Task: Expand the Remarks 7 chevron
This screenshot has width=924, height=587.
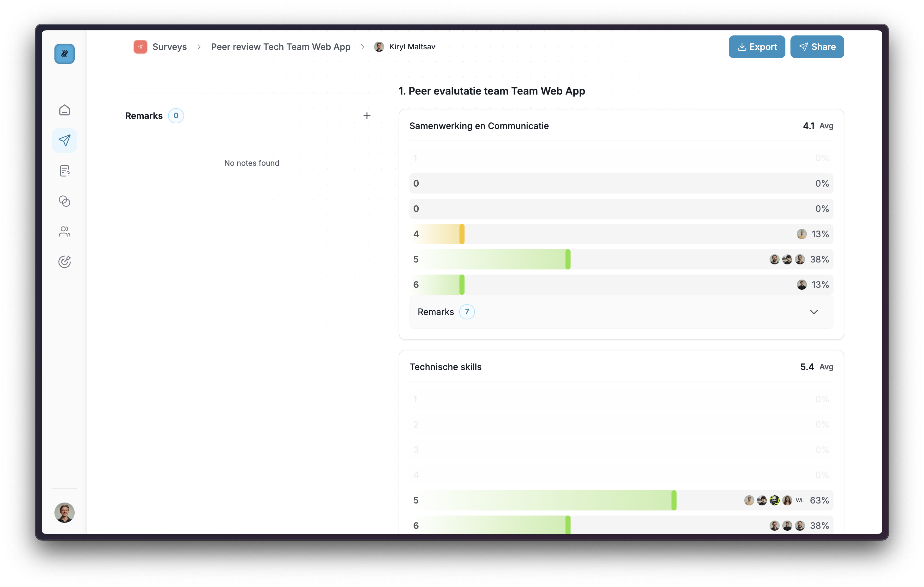Action: (814, 312)
